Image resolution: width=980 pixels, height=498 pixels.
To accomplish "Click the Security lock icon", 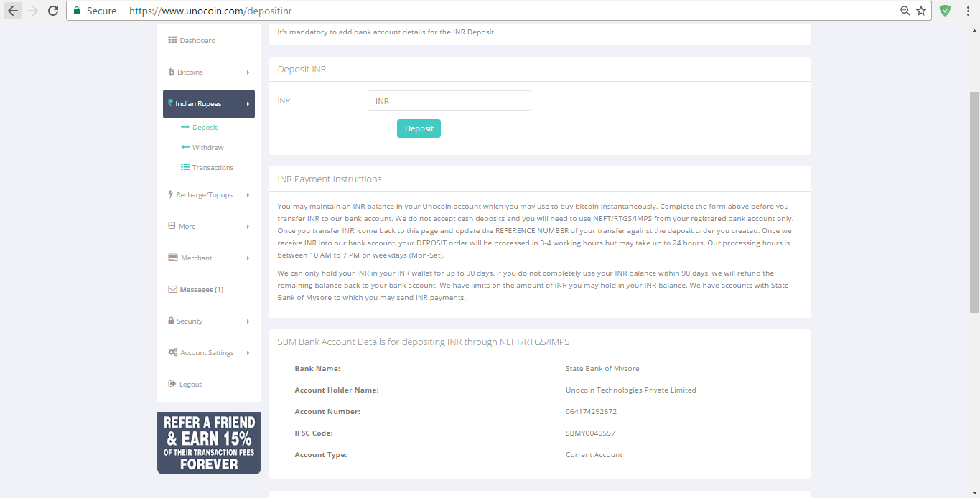I will pos(171,321).
